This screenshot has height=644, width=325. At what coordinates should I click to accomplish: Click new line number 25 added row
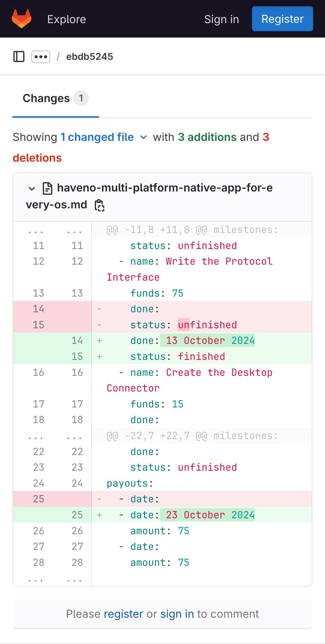point(77,515)
